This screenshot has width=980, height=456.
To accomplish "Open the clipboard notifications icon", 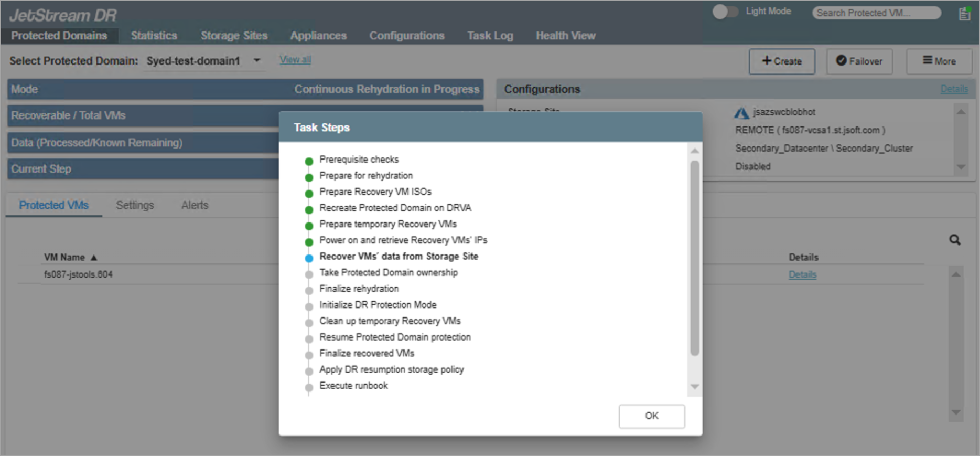I will click(964, 14).
